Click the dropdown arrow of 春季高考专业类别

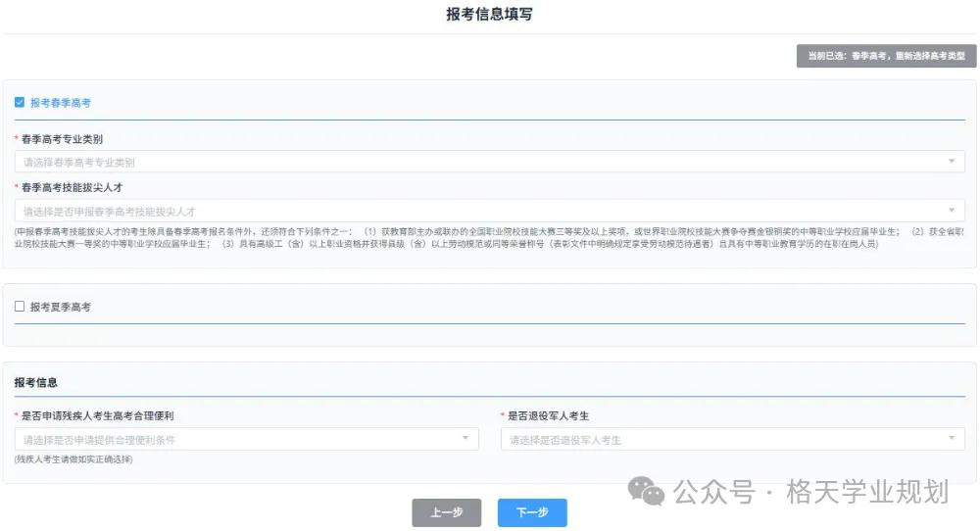[952, 162]
